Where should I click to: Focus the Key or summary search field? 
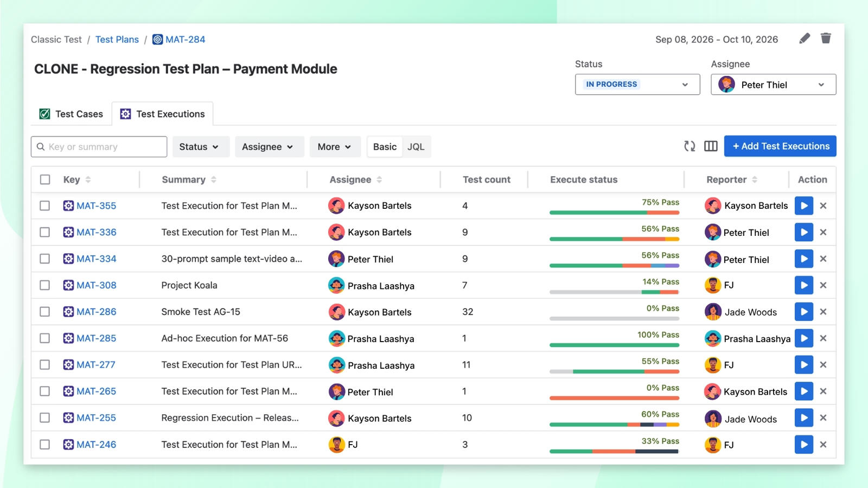[99, 147]
